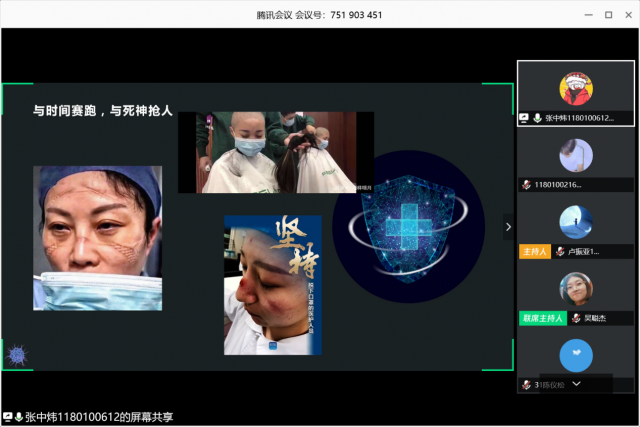The width and height of the screenshot is (640, 427).
Task: Select the blue bird avatar of 31陈仪松
Action: (x=576, y=355)
